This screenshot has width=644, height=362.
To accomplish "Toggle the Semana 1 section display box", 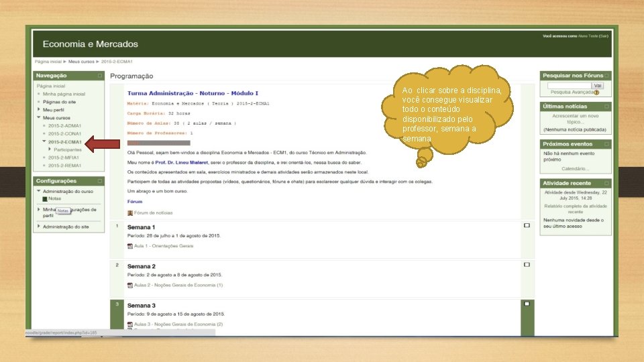I will 527,225.
